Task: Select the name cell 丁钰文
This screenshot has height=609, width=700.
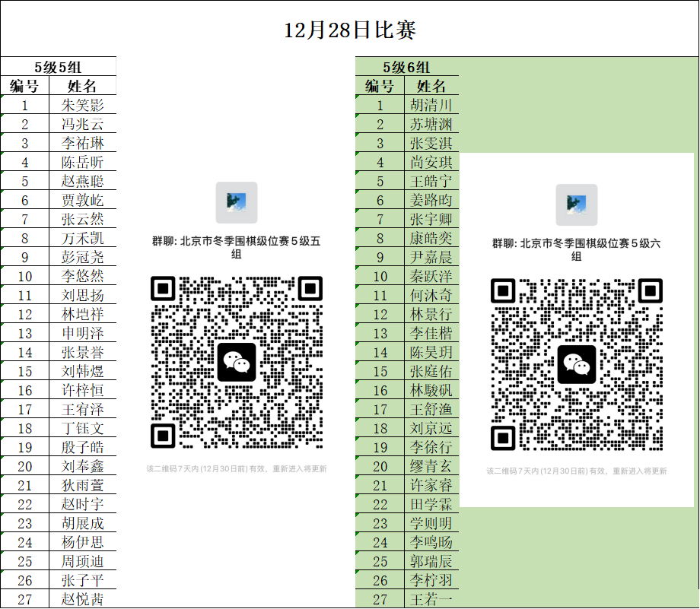Action: pos(83,428)
